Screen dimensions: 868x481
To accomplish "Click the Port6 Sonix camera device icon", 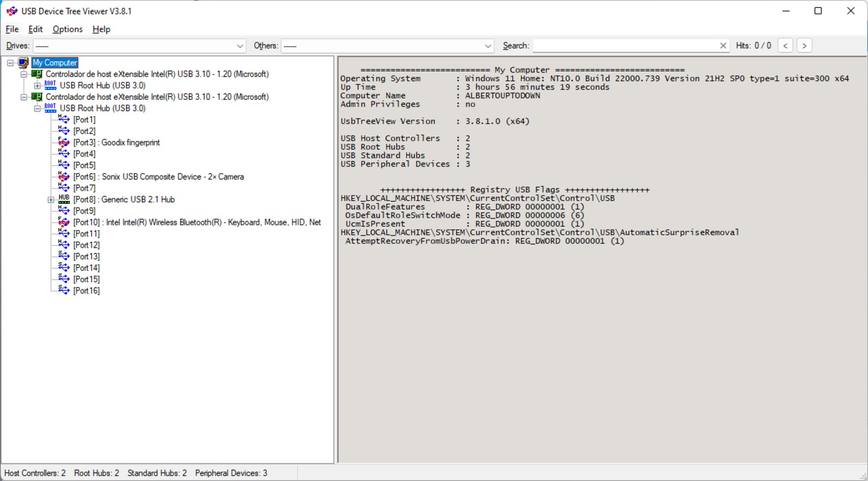I will pos(64,177).
